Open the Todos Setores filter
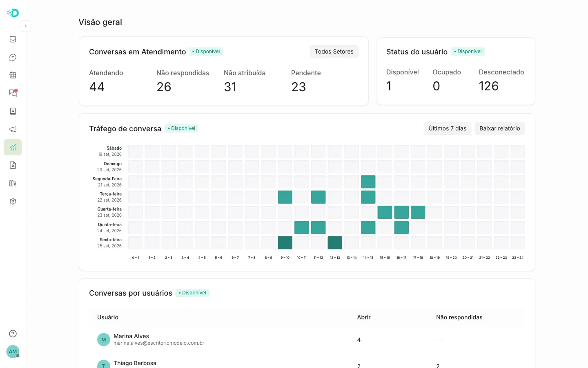 (x=334, y=52)
